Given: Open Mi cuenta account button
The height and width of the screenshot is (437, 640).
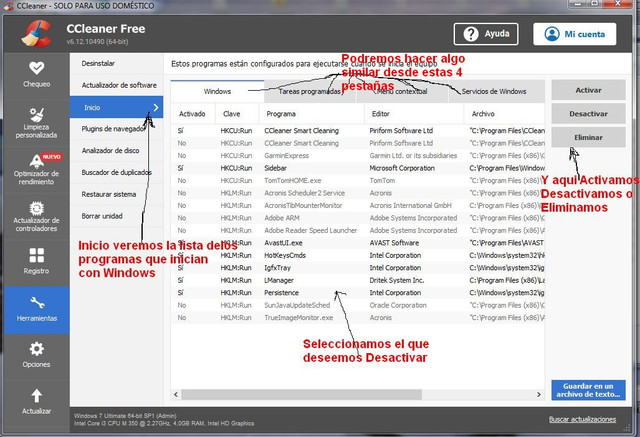Looking at the screenshot, I should (x=575, y=34).
